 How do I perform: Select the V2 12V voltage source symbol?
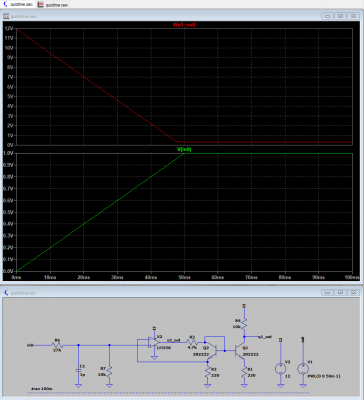pyautogui.click(x=280, y=369)
